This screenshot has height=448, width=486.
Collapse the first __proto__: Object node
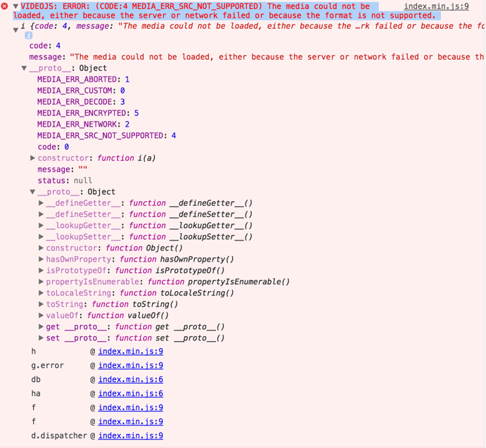coord(24,68)
